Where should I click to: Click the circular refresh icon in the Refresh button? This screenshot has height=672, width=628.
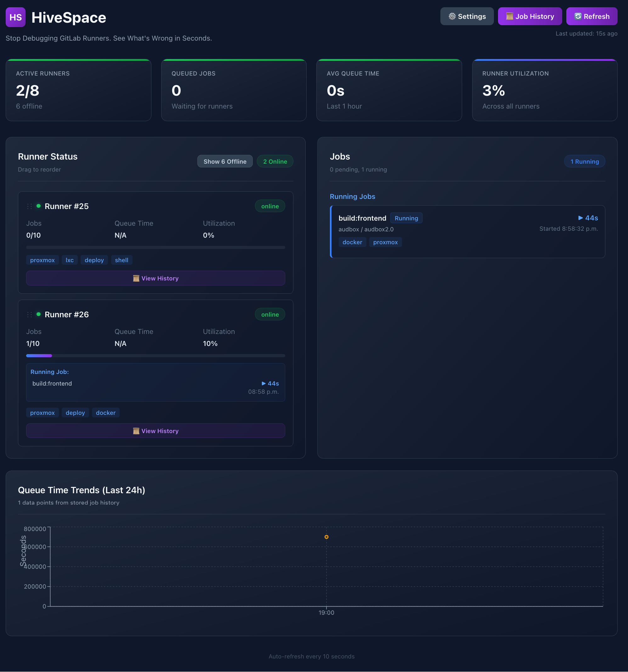578,16
